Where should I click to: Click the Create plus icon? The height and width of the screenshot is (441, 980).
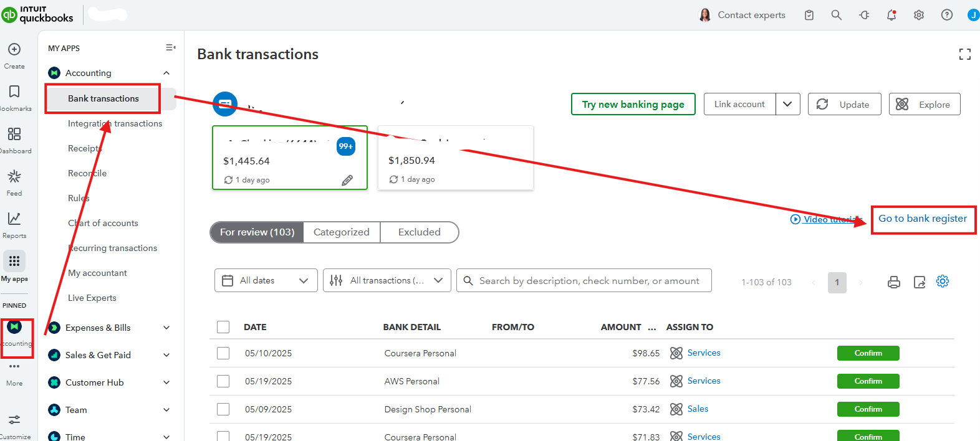14,49
